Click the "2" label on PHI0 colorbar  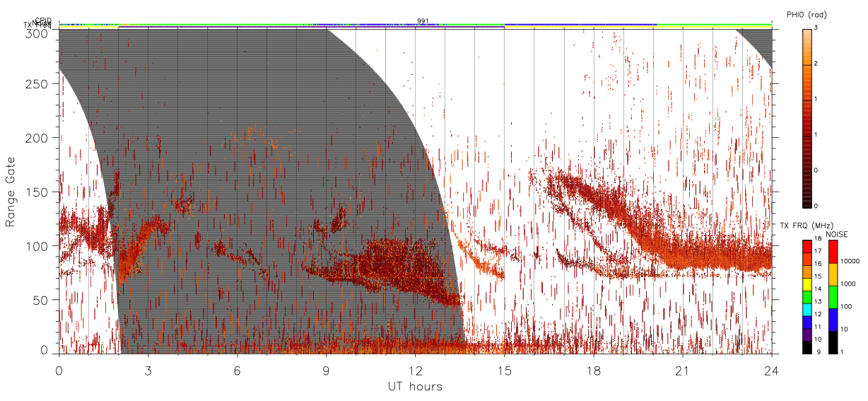coord(816,64)
